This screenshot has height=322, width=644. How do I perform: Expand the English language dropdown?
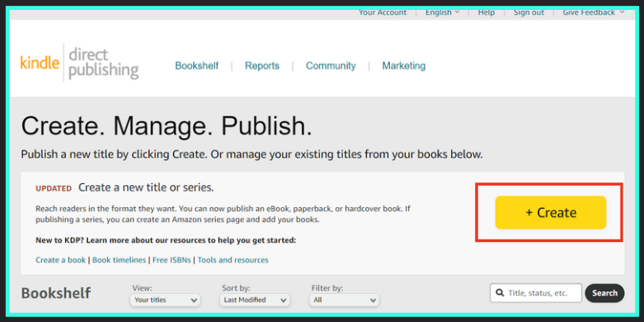tap(442, 12)
